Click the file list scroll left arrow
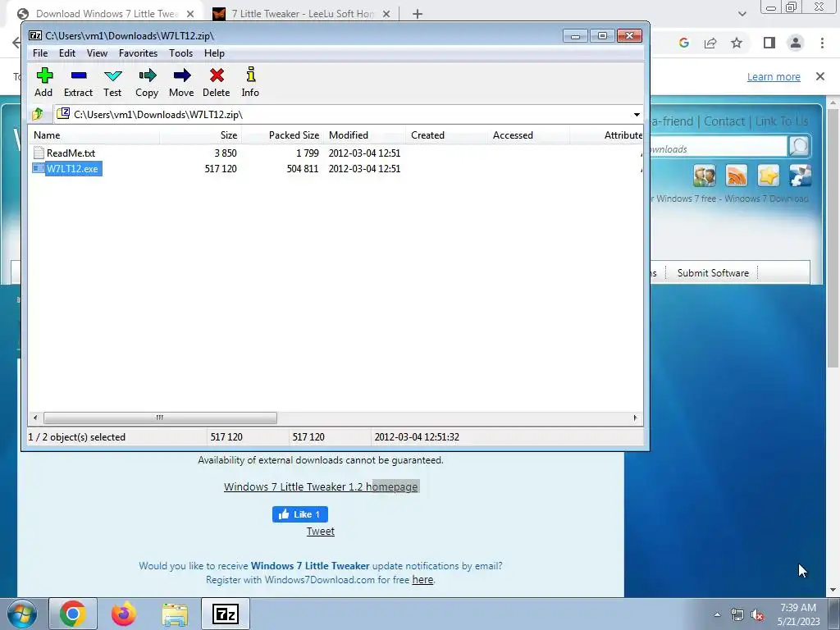 pyautogui.click(x=35, y=418)
